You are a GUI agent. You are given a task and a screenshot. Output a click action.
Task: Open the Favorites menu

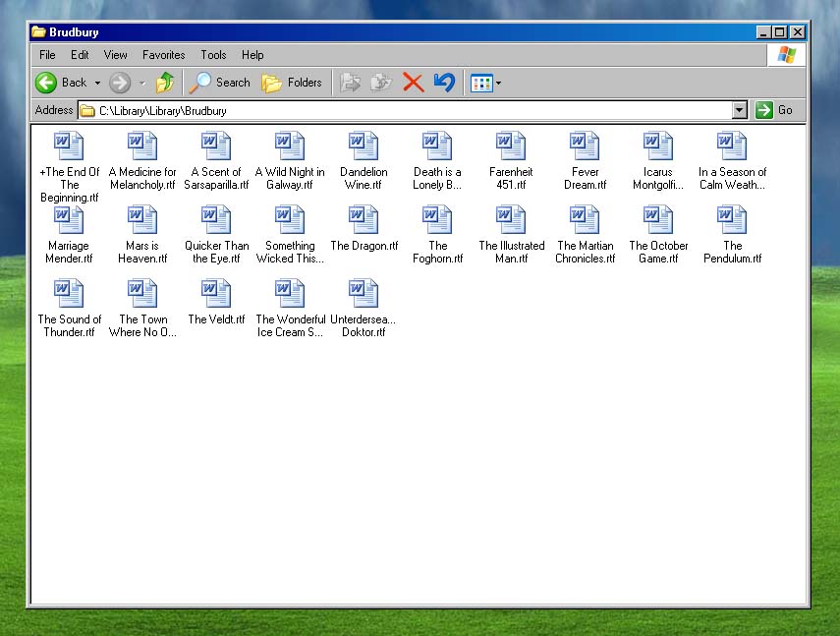coord(163,55)
